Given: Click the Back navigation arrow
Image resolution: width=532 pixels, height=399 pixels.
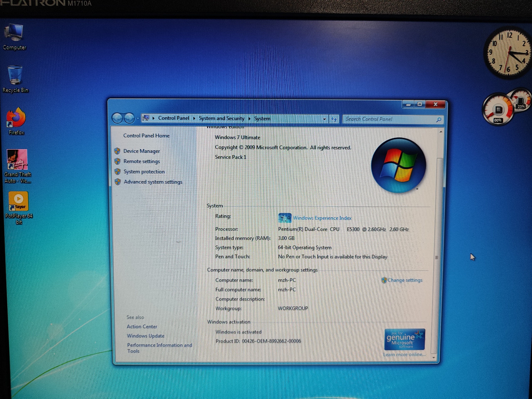Looking at the screenshot, I should [117, 118].
